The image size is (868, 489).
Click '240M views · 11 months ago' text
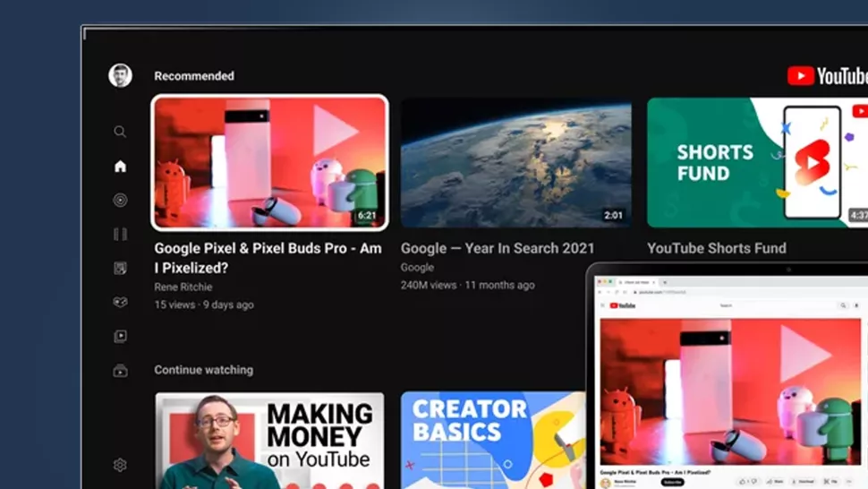click(468, 285)
